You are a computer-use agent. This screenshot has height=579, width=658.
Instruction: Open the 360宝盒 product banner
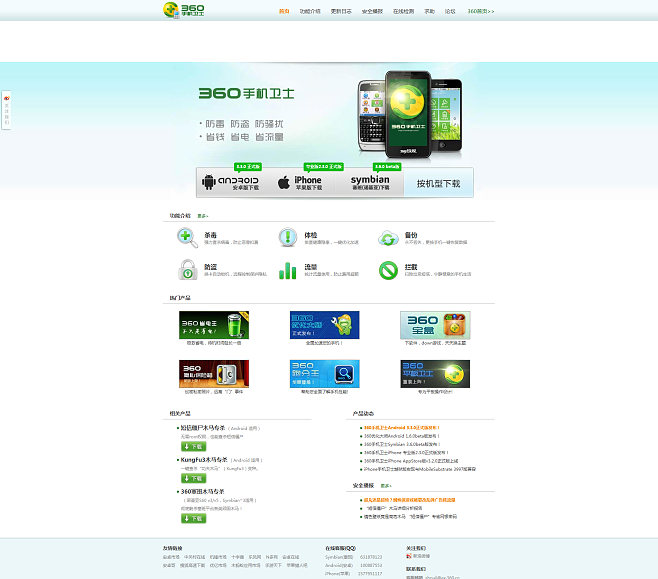(x=435, y=325)
